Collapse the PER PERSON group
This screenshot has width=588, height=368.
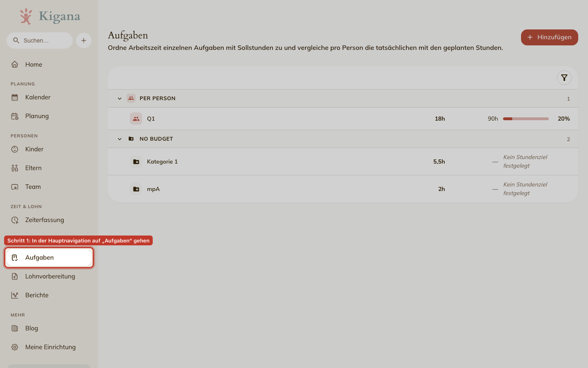pyautogui.click(x=120, y=99)
